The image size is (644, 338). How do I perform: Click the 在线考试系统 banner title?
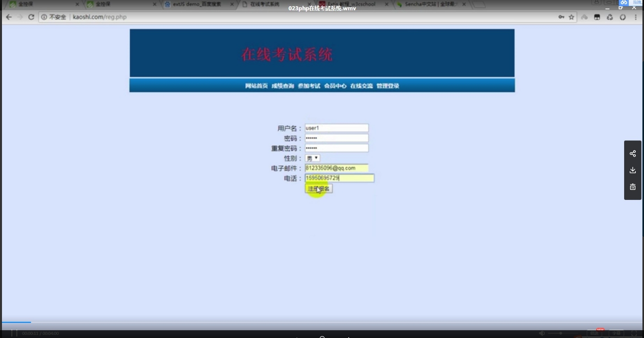pos(287,54)
